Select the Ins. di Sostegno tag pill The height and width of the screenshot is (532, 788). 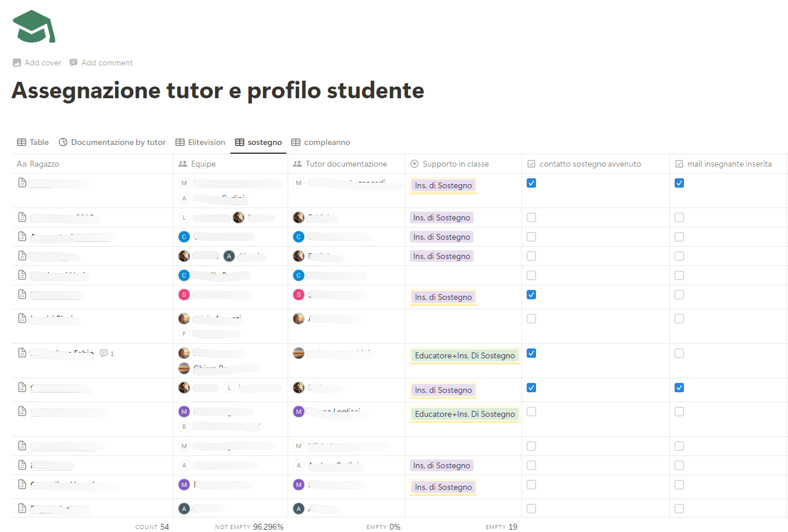(x=443, y=185)
